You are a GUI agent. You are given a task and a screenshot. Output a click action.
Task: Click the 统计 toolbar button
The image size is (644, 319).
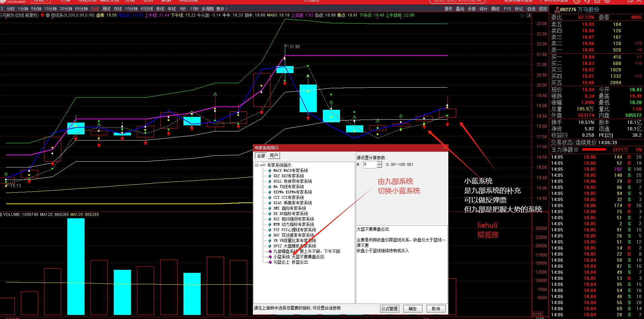click(x=483, y=9)
